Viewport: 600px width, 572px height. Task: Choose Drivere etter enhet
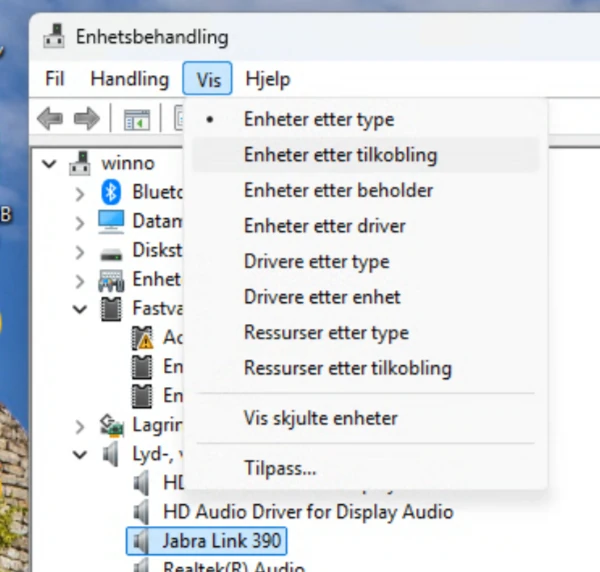366,297
